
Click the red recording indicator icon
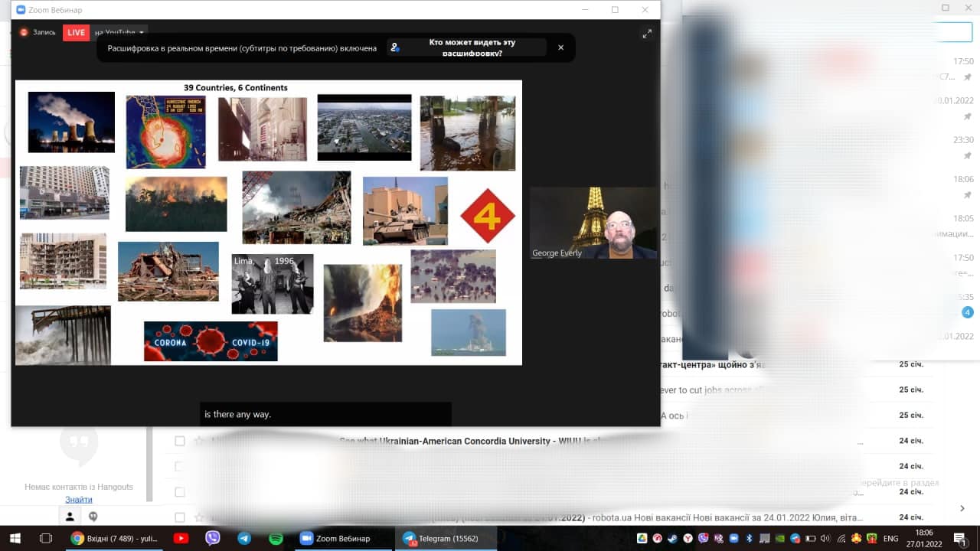(24, 32)
